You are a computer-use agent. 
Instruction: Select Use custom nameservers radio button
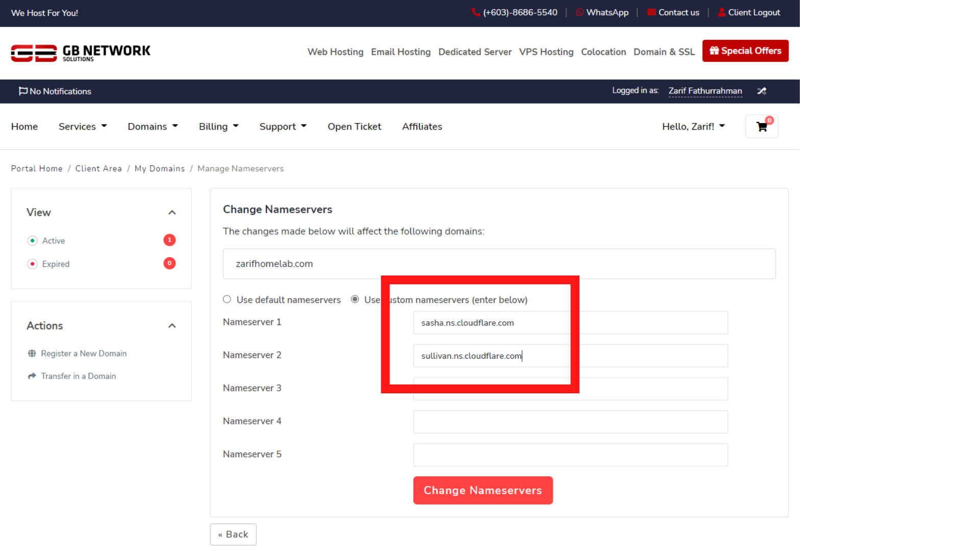point(355,299)
